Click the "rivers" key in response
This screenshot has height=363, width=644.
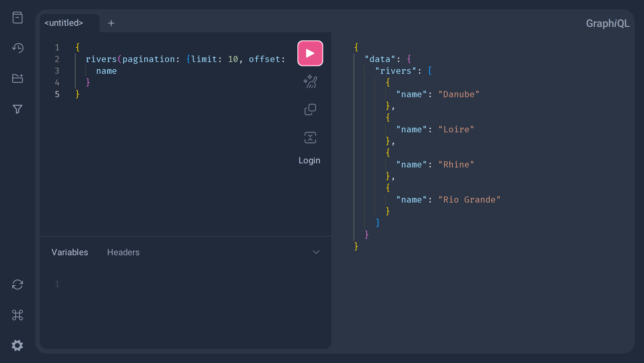pyautogui.click(x=396, y=71)
